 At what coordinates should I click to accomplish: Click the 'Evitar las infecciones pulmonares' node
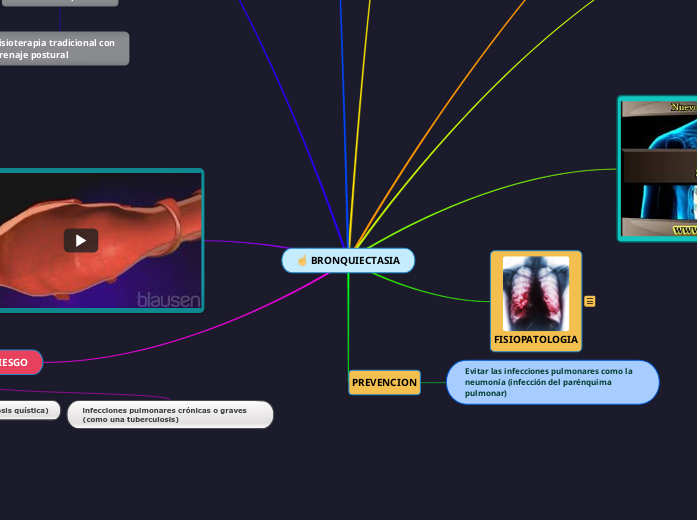[552, 383]
